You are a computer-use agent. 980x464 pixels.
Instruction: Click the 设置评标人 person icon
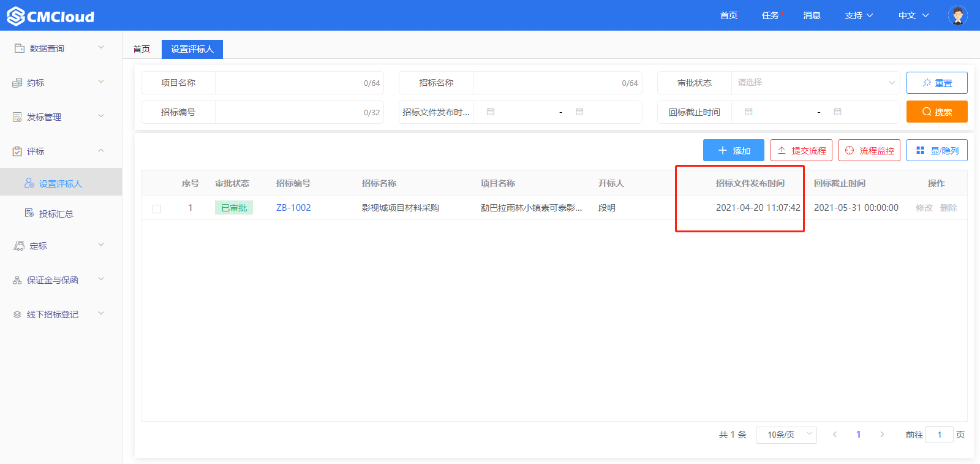click(29, 183)
